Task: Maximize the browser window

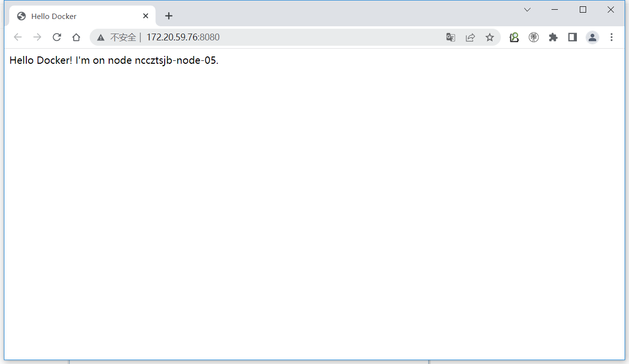Action: tap(583, 10)
